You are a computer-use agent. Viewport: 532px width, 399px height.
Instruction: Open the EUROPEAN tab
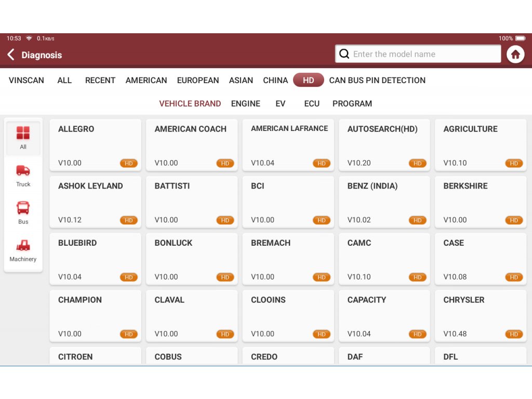198,81
